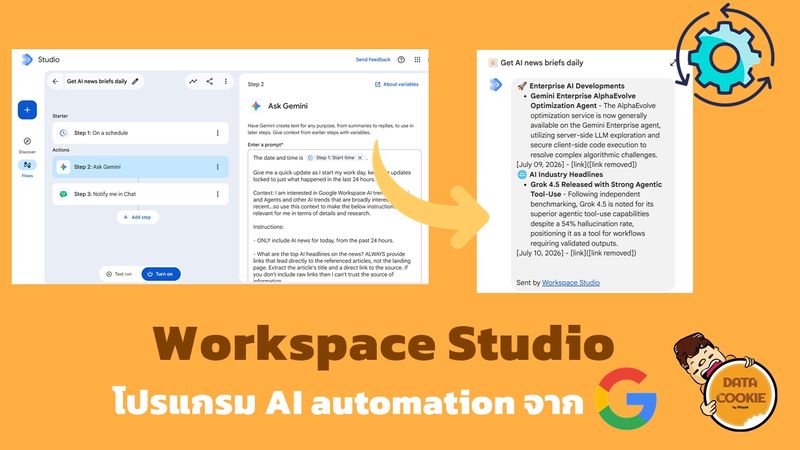Click the "Step 2" panel header text

pos(256,84)
